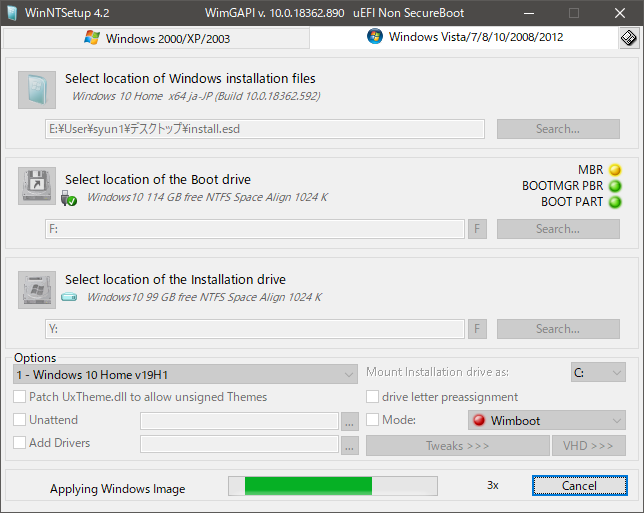Open Tweaks >>> options
Image resolution: width=644 pixels, height=513 pixels.
[458, 446]
